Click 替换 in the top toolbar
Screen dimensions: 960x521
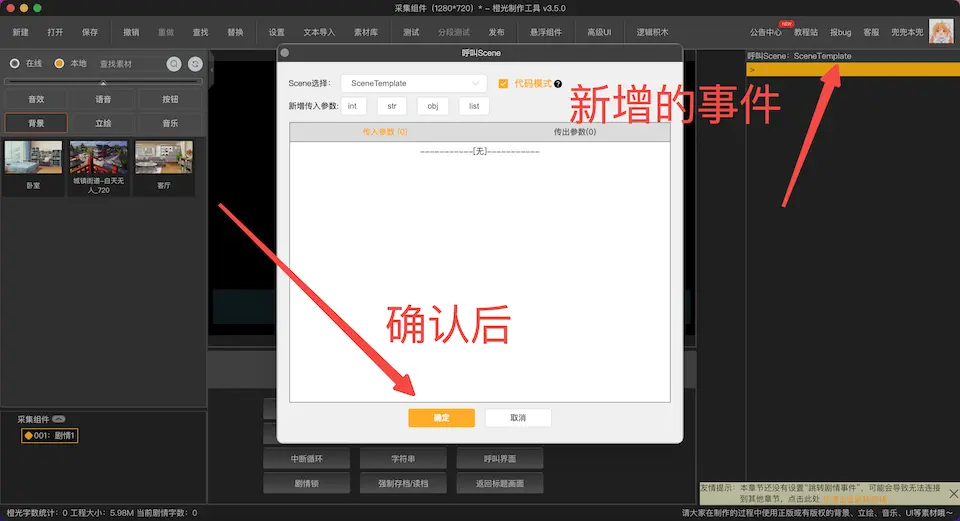pos(235,32)
